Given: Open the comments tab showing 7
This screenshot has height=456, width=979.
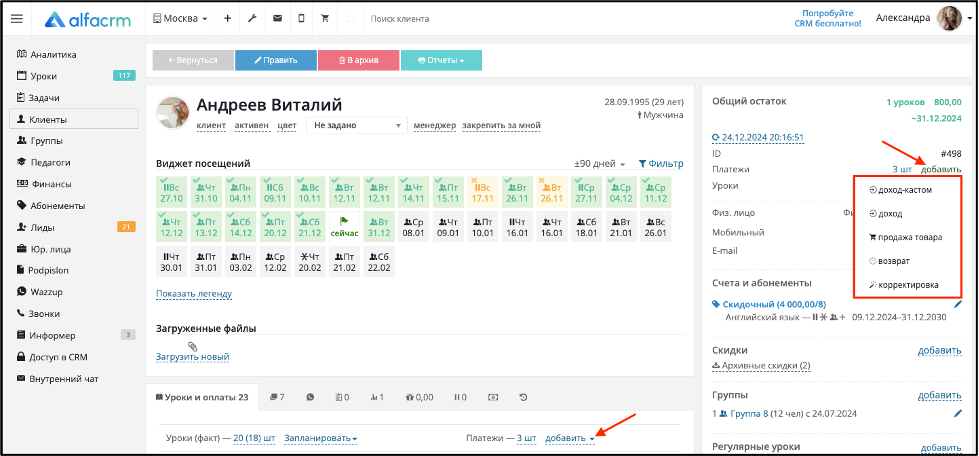Looking at the screenshot, I should 277,397.
